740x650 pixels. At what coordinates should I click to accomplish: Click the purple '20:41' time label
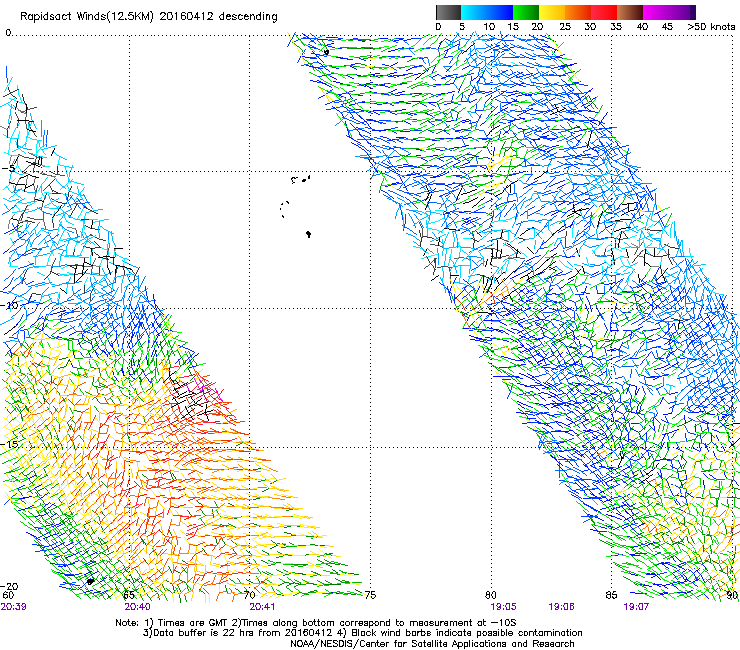[262, 607]
